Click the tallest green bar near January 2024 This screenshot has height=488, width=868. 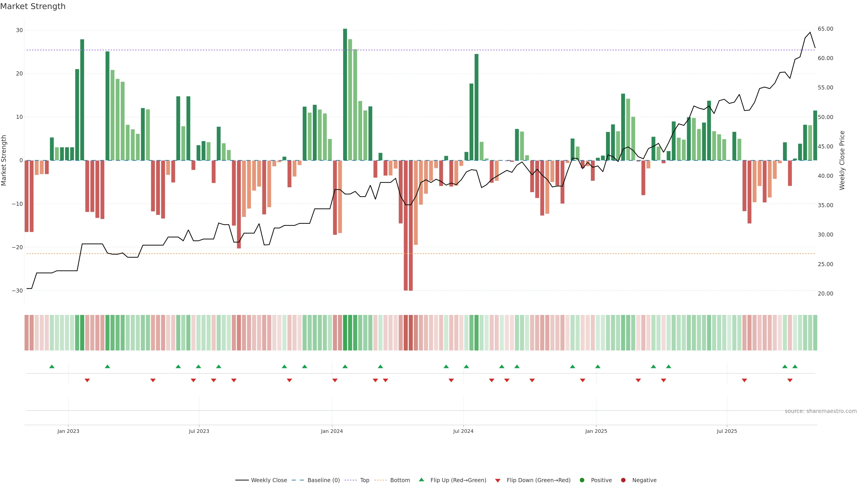[x=345, y=94]
